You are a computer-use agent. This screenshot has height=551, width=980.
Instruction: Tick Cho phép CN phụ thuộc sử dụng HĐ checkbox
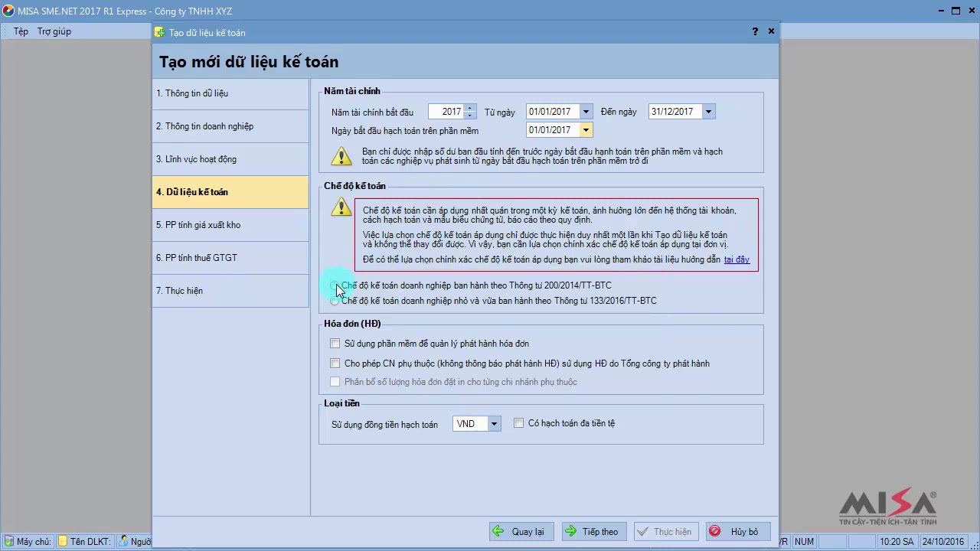point(335,364)
